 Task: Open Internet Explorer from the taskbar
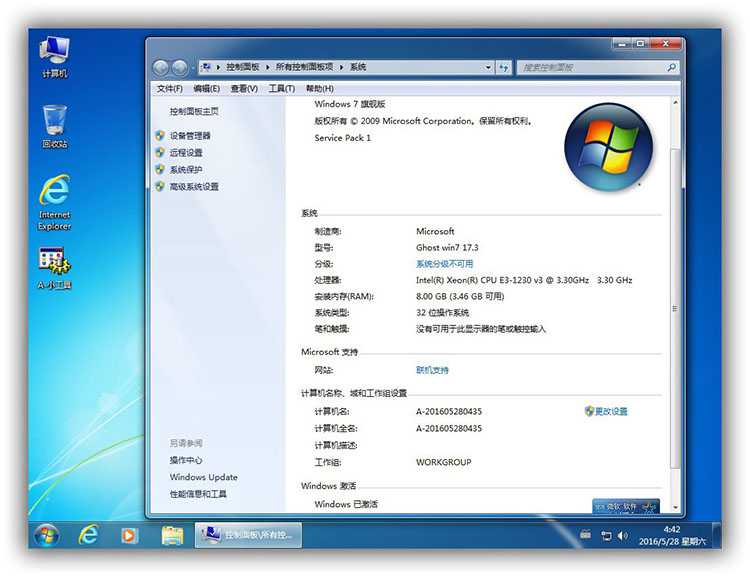point(88,535)
